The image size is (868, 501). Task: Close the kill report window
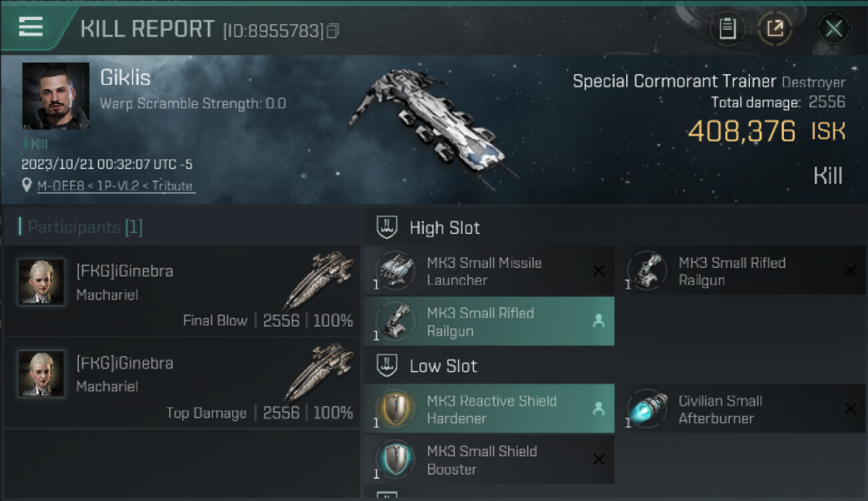click(833, 29)
